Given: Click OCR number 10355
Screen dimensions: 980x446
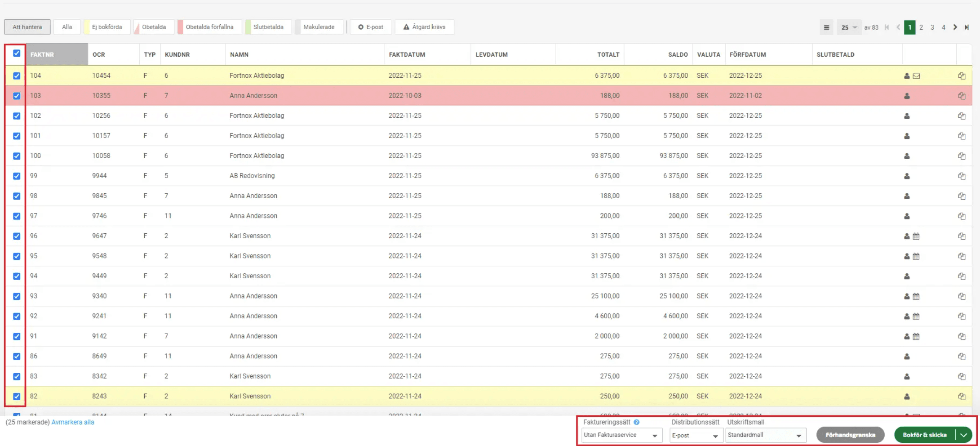Looking at the screenshot, I should (101, 96).
